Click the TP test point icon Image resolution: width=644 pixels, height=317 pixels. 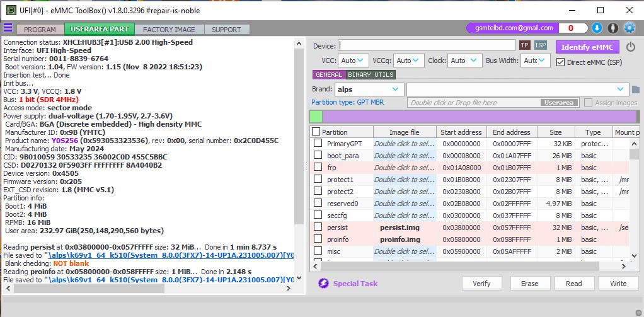524,45
